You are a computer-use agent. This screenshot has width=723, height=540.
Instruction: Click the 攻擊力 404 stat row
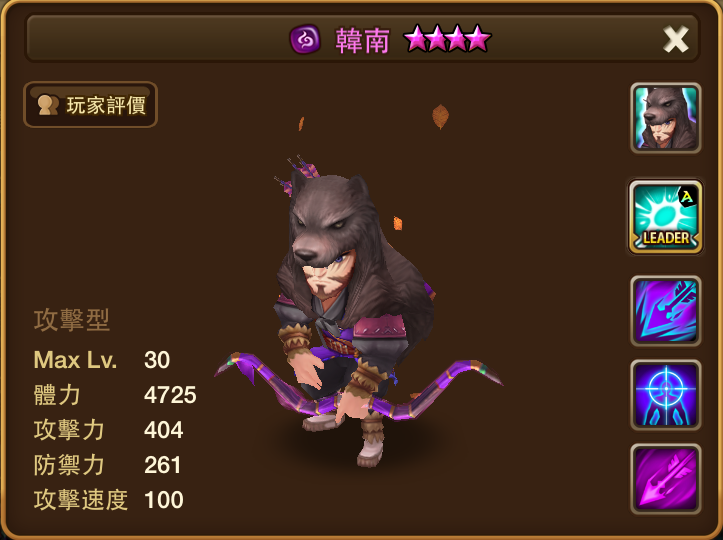pos(108,430)
